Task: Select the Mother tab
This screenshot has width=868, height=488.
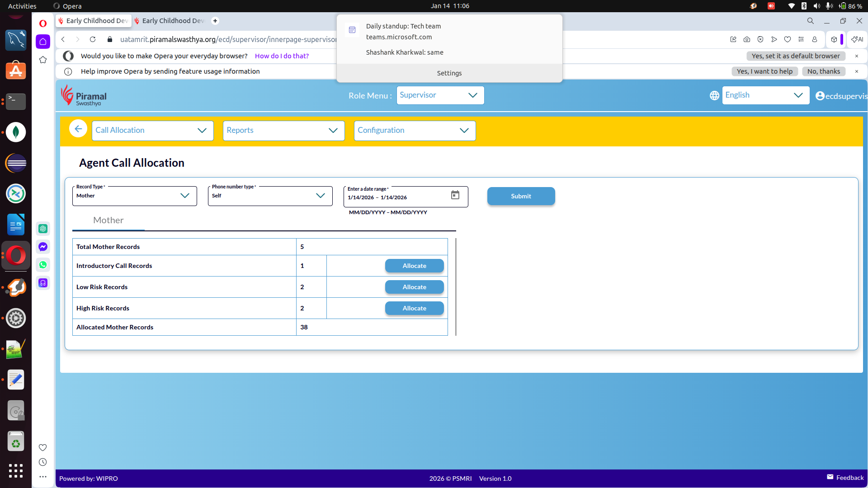Action: coord(108,220)
